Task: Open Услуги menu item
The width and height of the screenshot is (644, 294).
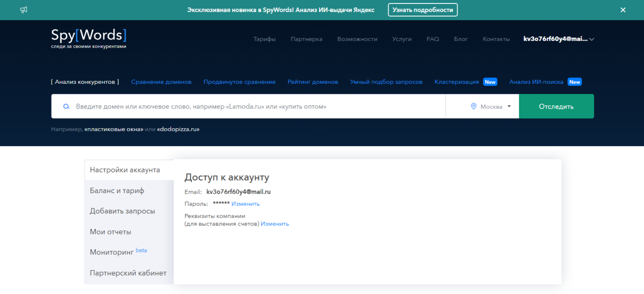Action: pyautogui.click(x=402, y=39)
